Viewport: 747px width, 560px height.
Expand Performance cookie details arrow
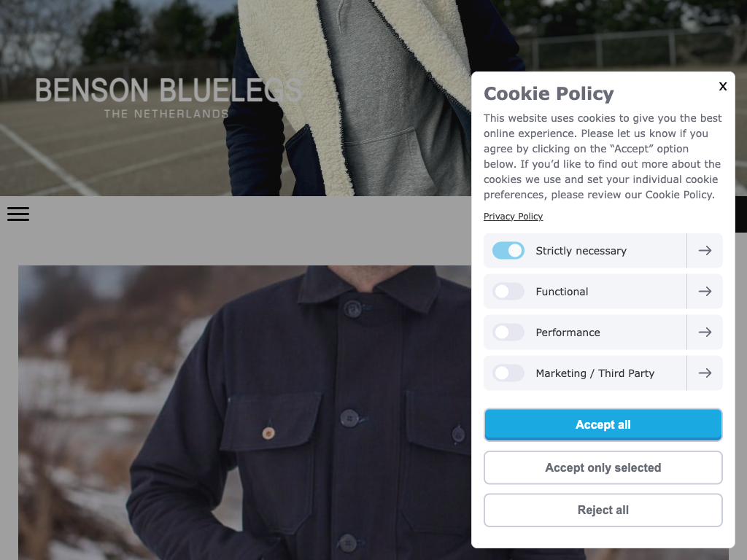click(705, 332)
